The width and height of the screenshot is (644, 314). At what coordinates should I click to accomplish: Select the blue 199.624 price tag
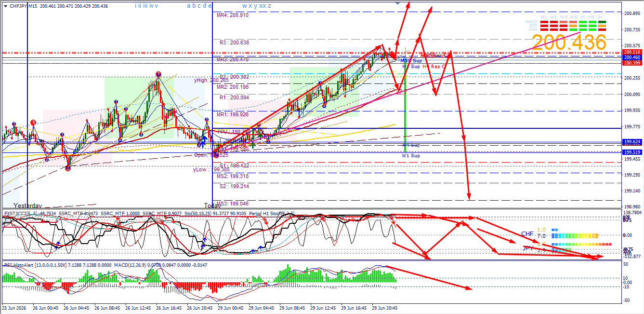(x=631, y=142)
